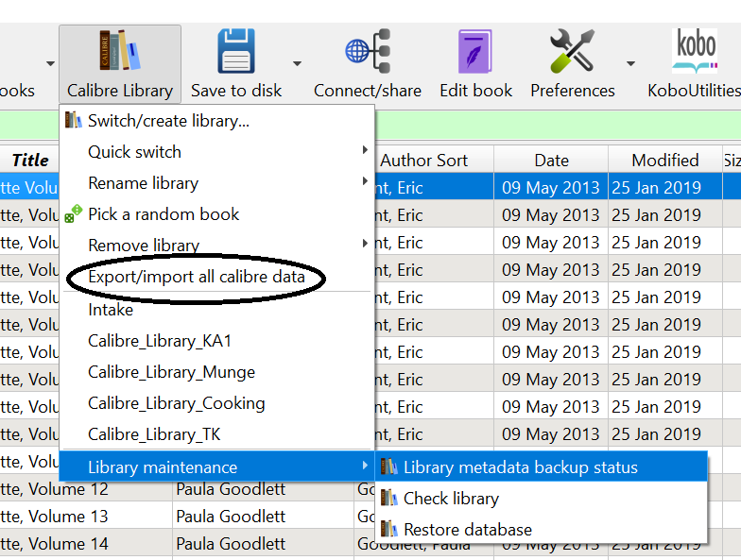741x560 pixels.
Task: Expand the Preferences dropdown arrow
Action: coord(630,63)
